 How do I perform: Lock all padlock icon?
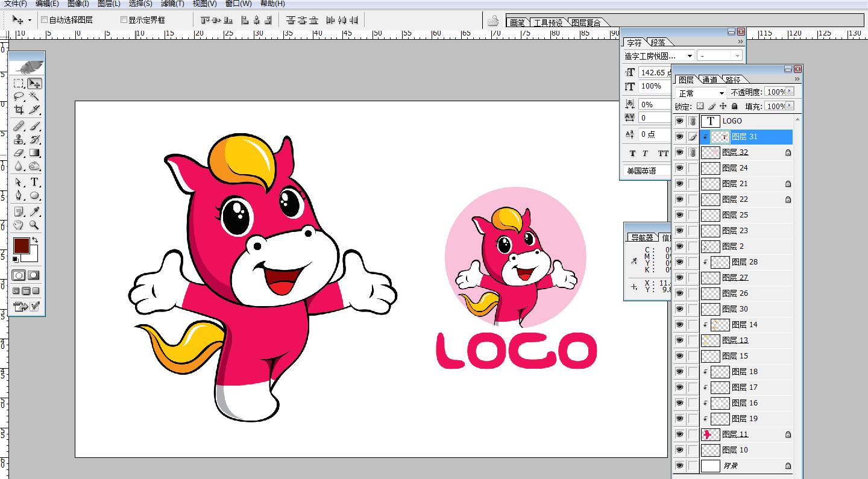[734, 106]
